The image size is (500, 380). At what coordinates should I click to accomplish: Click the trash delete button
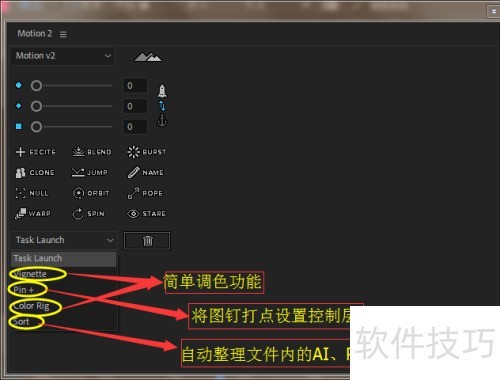pyautogui.click(x=147, y=241)
